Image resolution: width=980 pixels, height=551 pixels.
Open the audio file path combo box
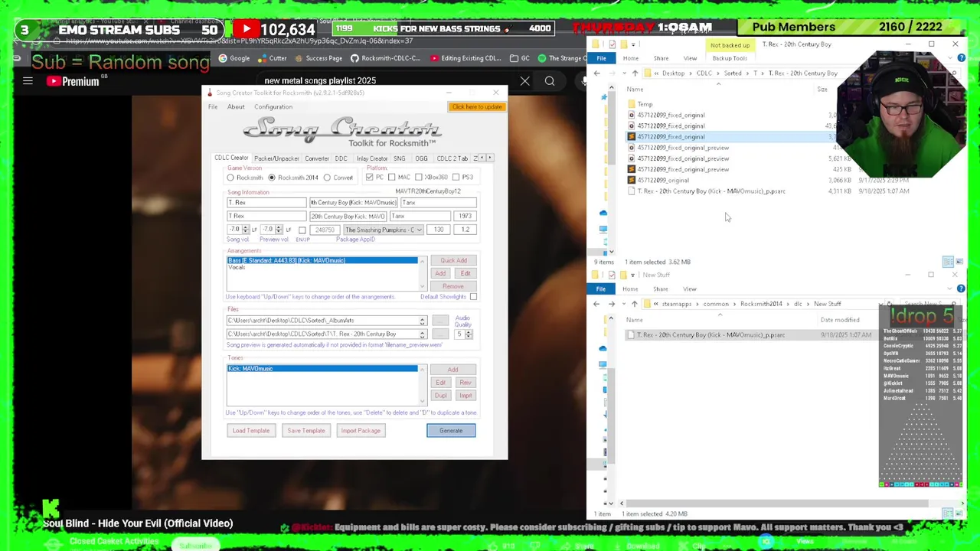coord(422,334)
